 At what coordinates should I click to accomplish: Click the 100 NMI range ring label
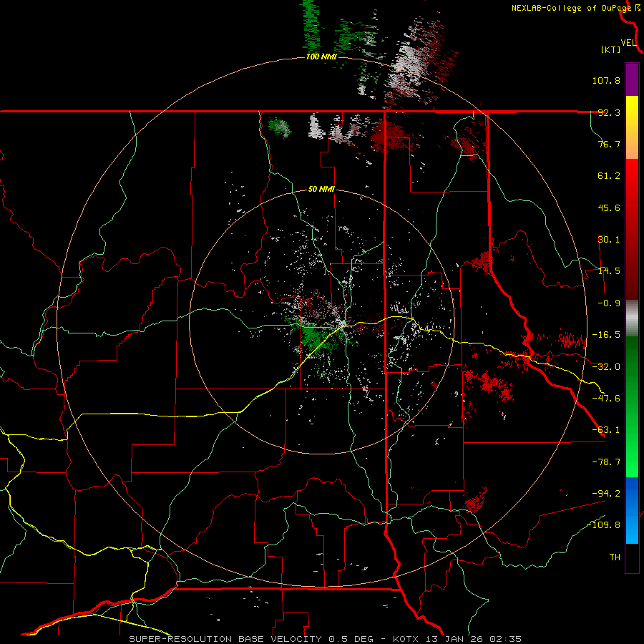point(321,57)
